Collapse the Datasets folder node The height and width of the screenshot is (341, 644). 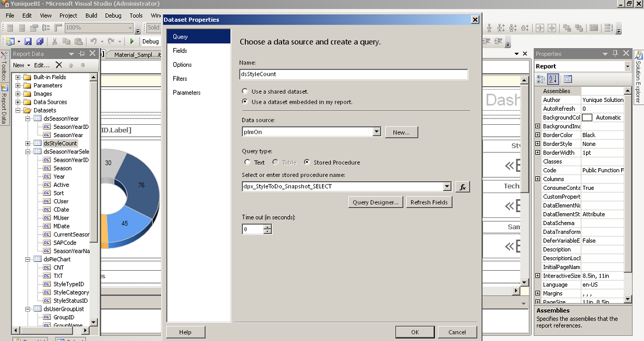[18, 110]
